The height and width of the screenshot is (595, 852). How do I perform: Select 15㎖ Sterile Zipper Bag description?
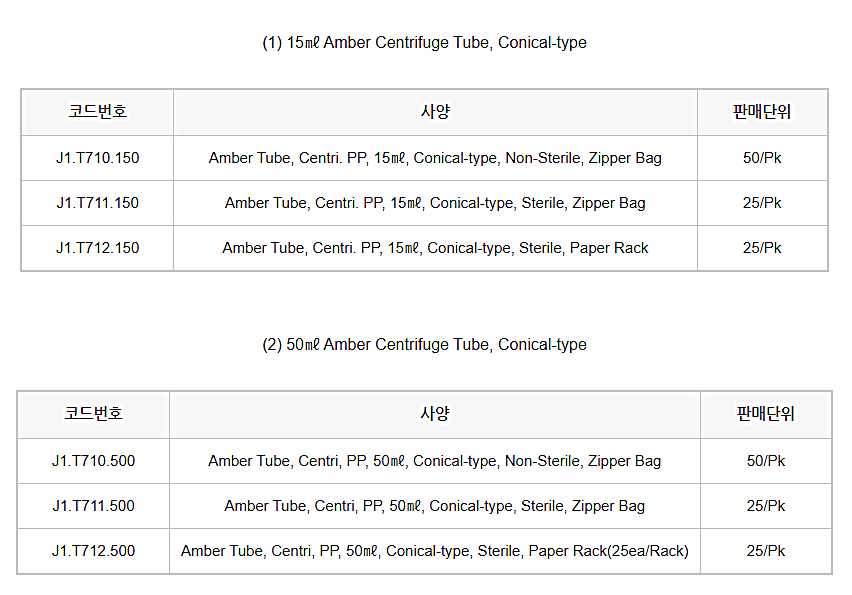tap(435, 203)
